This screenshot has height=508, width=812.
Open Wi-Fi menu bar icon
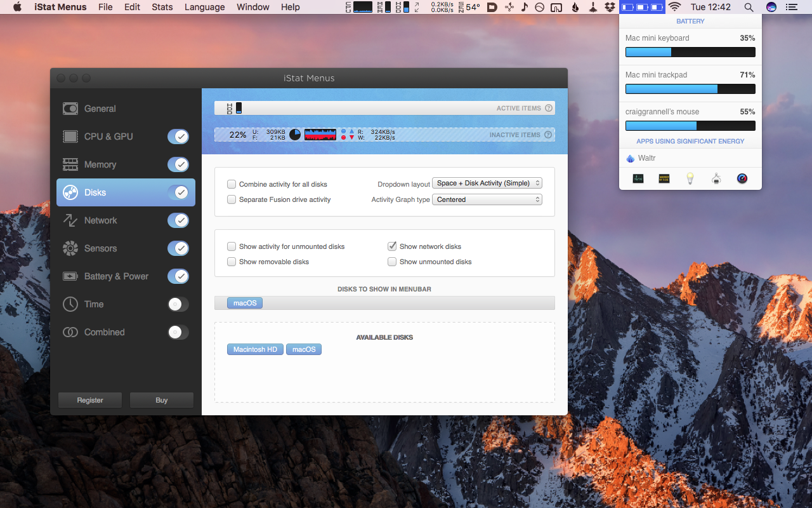[x=674, y=7]
